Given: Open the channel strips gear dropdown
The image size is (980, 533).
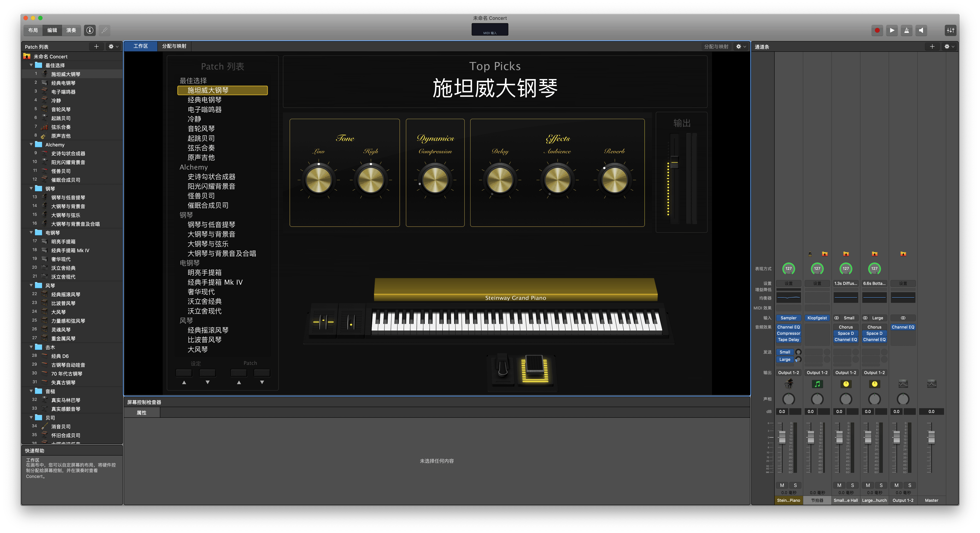Looking at the screenshot, I should tap(949, 46).
